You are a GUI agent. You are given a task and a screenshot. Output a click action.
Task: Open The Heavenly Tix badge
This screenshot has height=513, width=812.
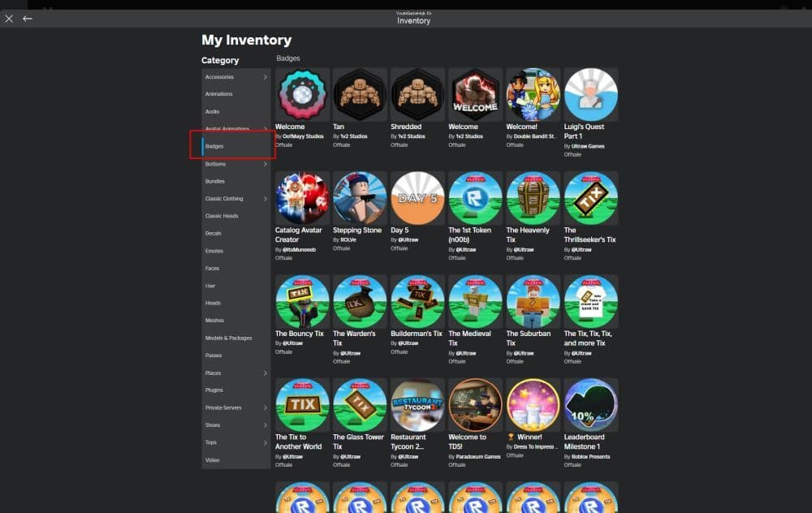point(533,196)
